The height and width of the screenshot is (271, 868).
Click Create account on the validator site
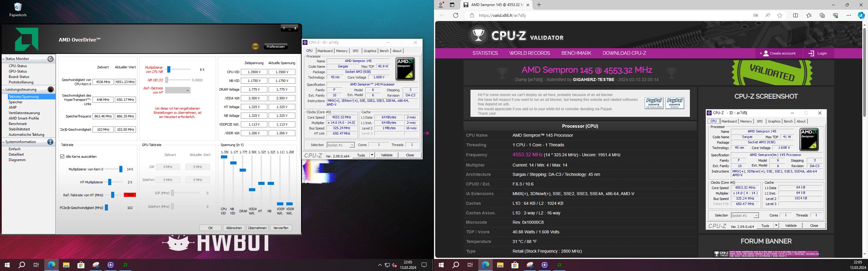(777, 53)
